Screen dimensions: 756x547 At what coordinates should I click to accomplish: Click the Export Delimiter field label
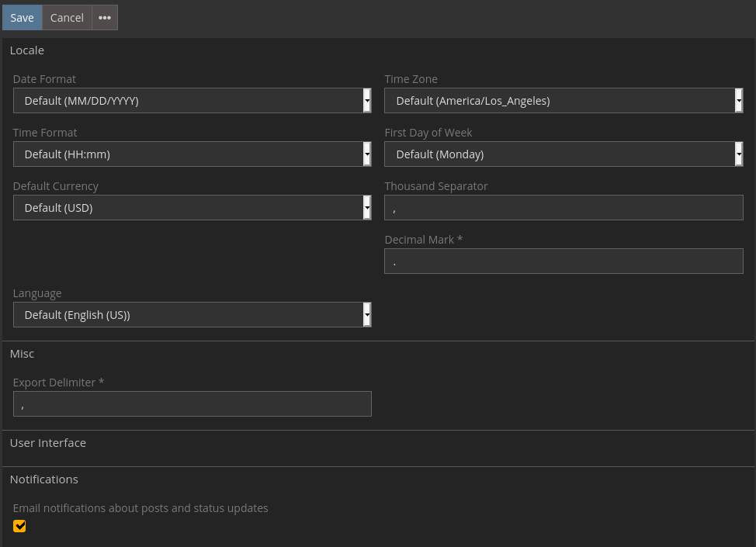(58, 383)
